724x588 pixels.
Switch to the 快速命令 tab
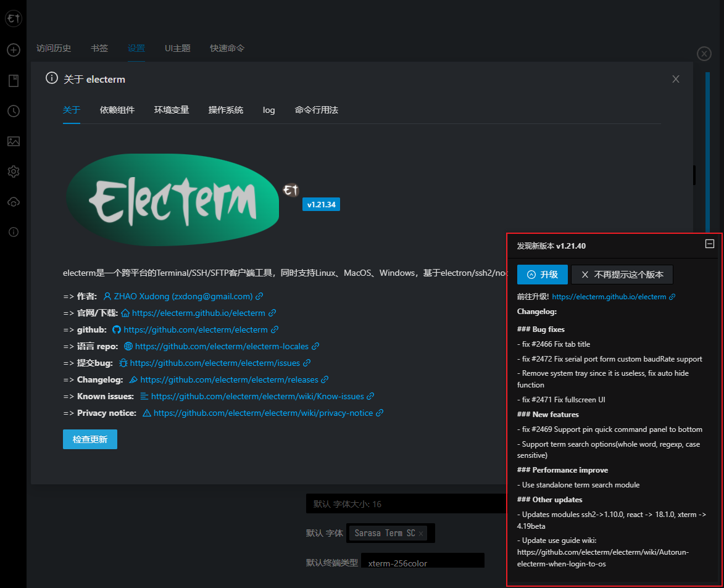[x=227, y=48]
